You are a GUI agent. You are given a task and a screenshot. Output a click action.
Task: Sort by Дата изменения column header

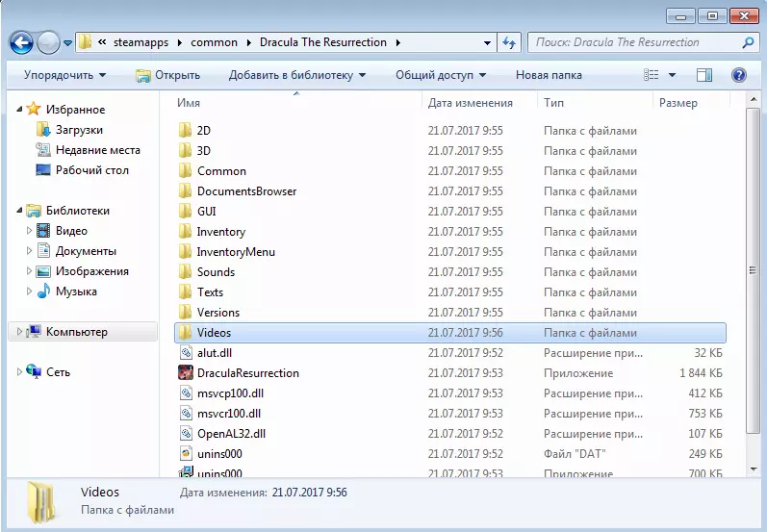pos(470,103)
